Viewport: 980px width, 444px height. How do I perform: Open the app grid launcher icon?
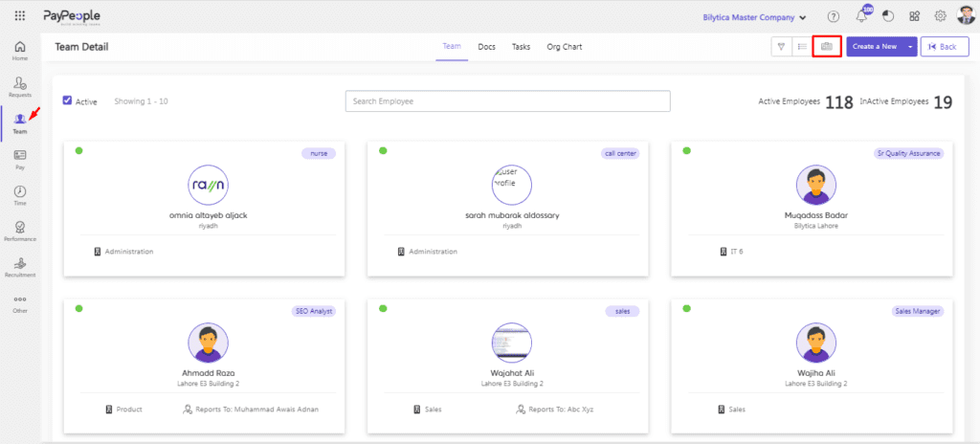coord(20,16)
